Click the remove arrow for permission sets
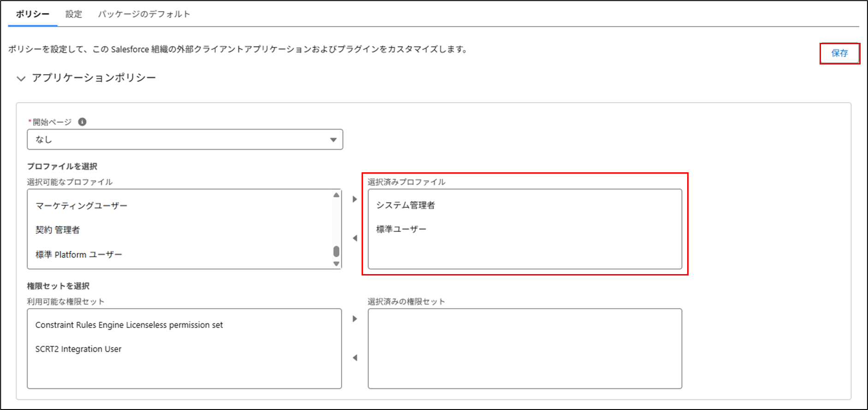This screenshot has width=868, height=410. 355,358
